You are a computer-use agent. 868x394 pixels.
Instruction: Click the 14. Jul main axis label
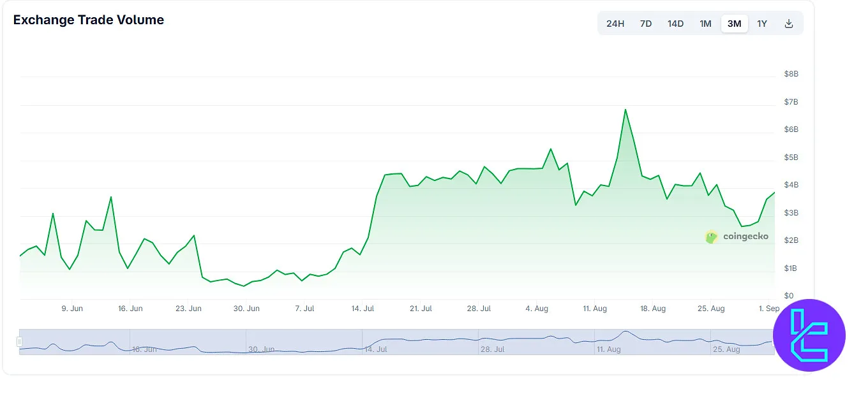click(363, 309)
